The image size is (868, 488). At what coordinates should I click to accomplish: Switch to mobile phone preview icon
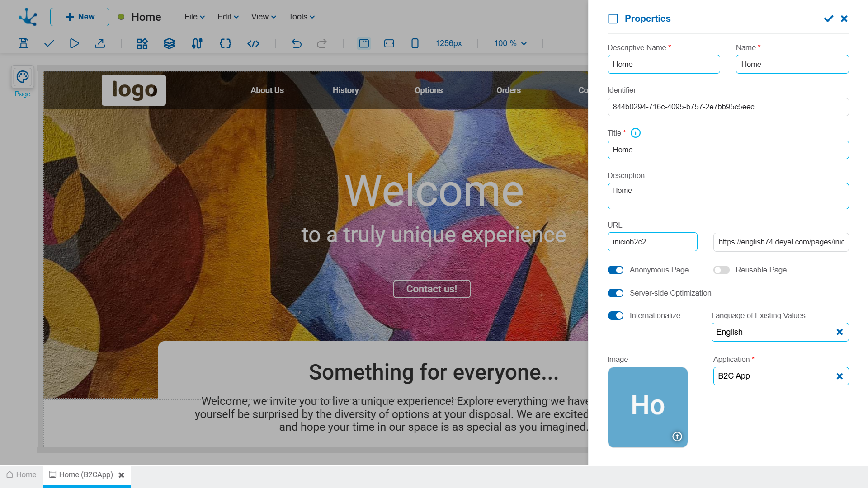click(x=415, y=43)
